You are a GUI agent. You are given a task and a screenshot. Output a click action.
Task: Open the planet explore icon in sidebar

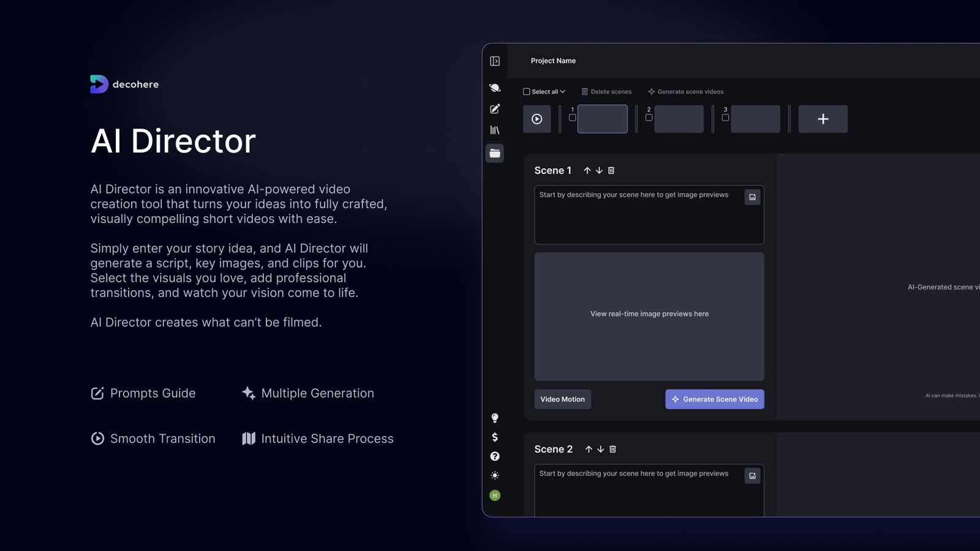coord(495,88)
